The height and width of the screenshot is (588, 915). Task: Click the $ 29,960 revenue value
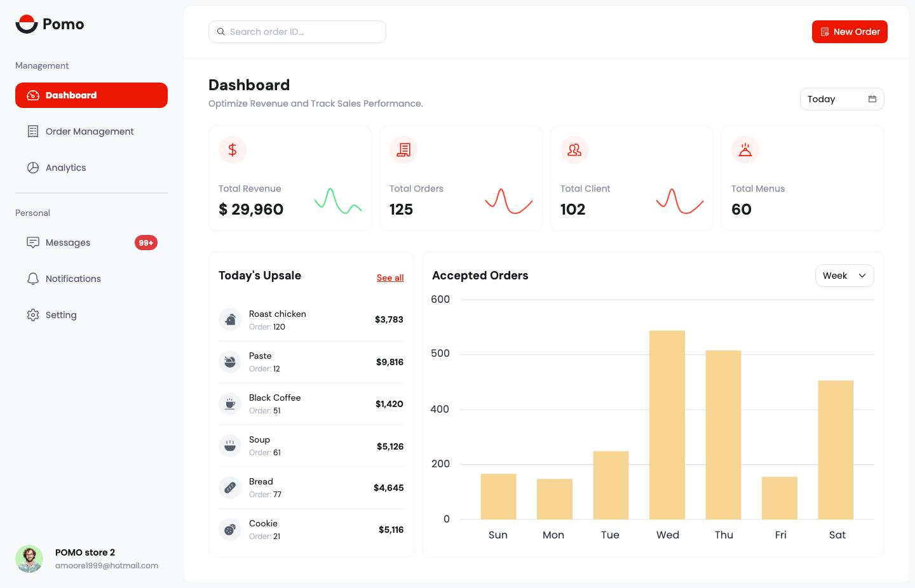coord(251,210)
